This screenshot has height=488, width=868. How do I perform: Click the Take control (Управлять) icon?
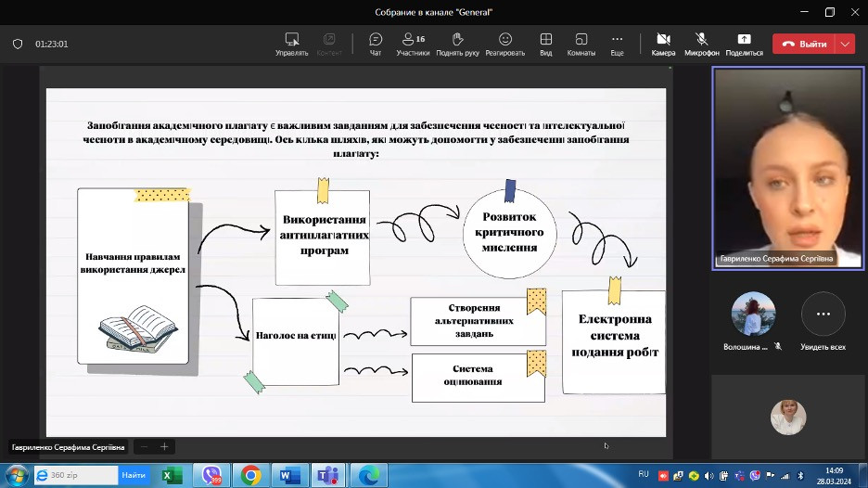click(x=292, y=43)
